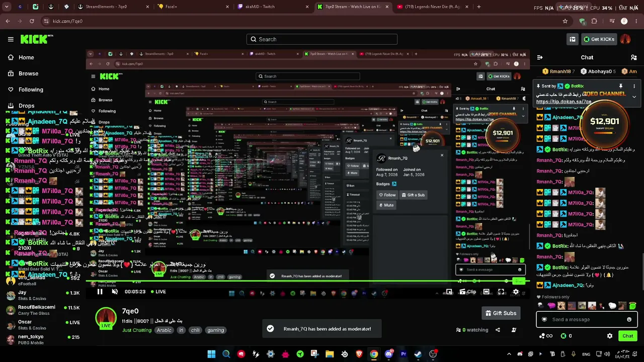
Task: Open Browse in Kick sidebar
Action: 23,73
